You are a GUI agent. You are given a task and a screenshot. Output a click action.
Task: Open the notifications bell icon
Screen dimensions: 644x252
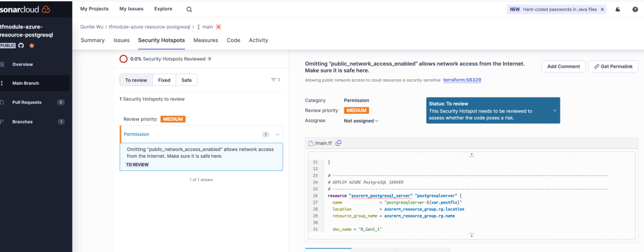click(618, 9)
